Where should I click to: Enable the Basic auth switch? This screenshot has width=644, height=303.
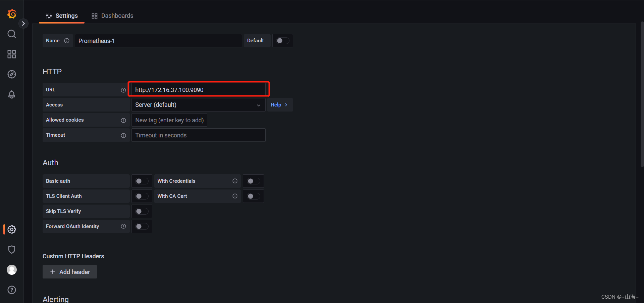coord(142,181)
